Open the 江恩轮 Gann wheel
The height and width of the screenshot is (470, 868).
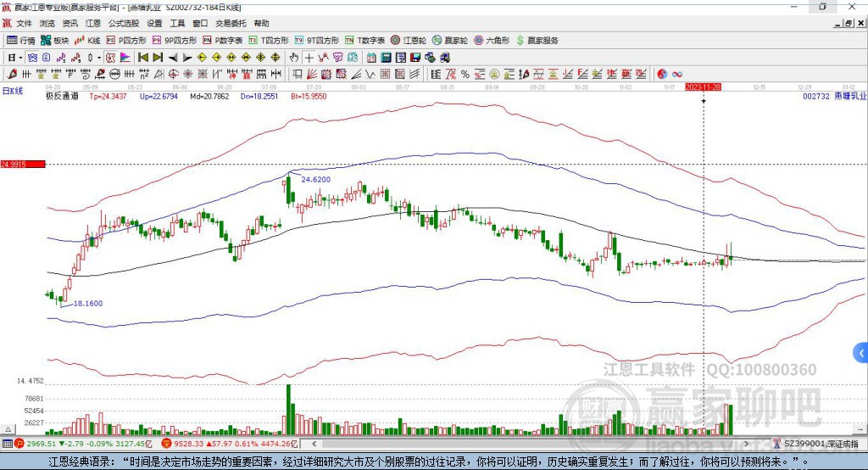pyautogui.click(x=409, y=41)
